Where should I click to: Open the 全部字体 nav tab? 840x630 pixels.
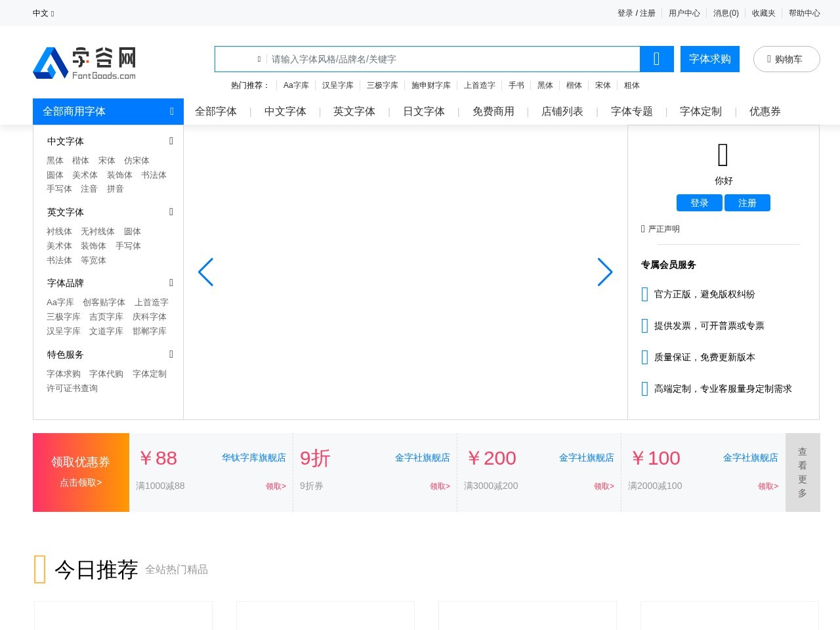216,112
